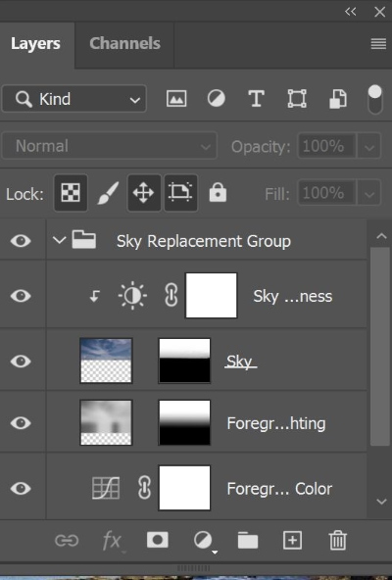Click the link layers icon
The width and height of the screenshot is (392, 580).
tap(67, 541)
